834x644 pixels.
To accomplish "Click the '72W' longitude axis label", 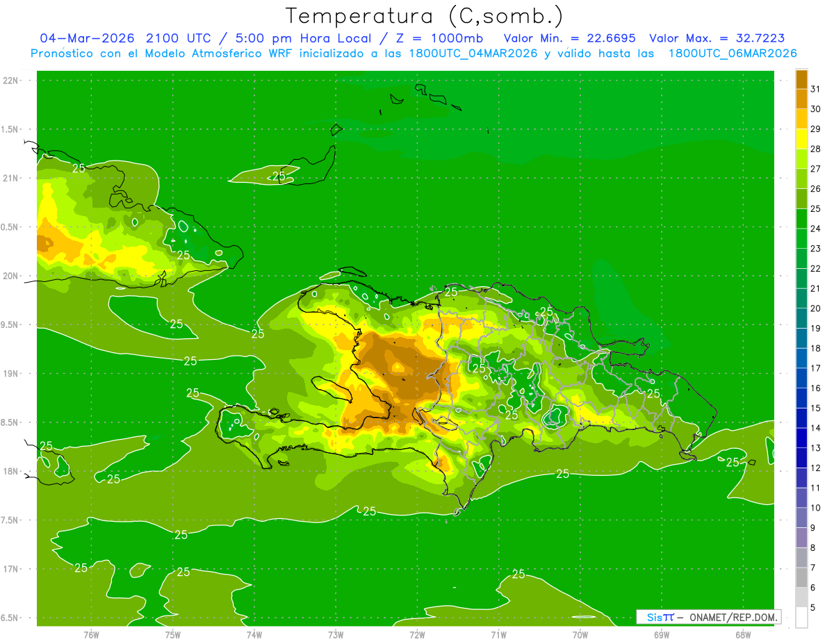I will coord(417,635).
